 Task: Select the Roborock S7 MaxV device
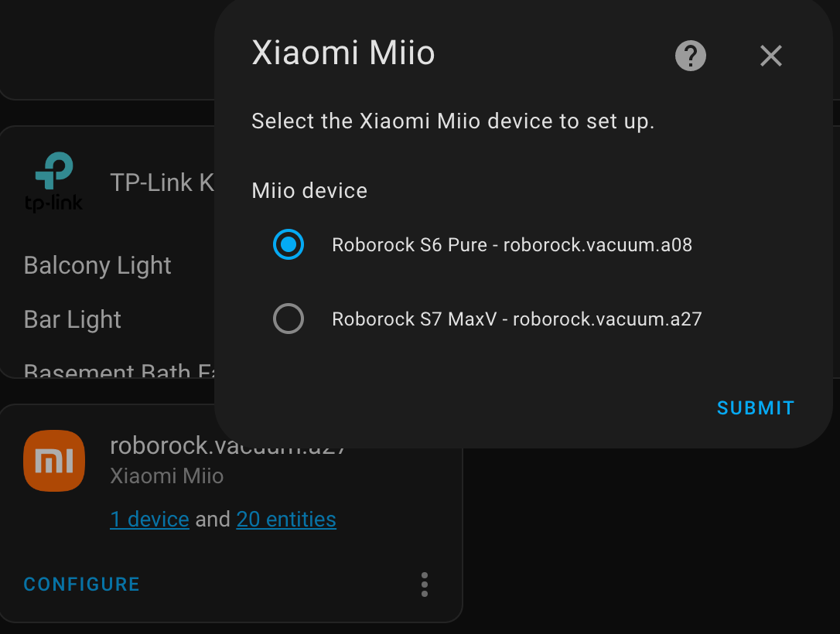[289, 319]
